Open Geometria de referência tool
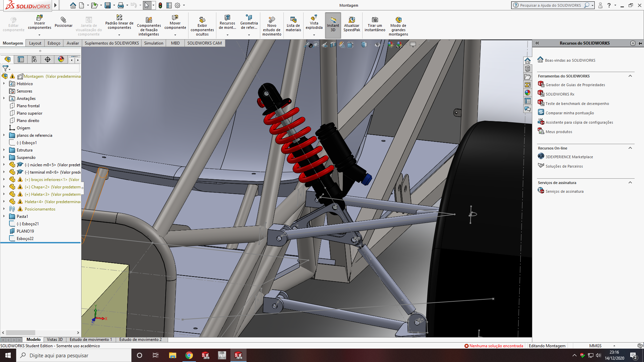Image resolution: width=644 pixels, height=362 pixels. [x=249, y=22]
